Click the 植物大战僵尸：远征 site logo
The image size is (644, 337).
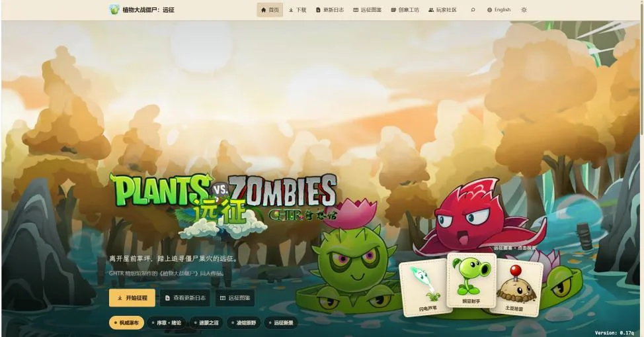[x=142, y=9]
